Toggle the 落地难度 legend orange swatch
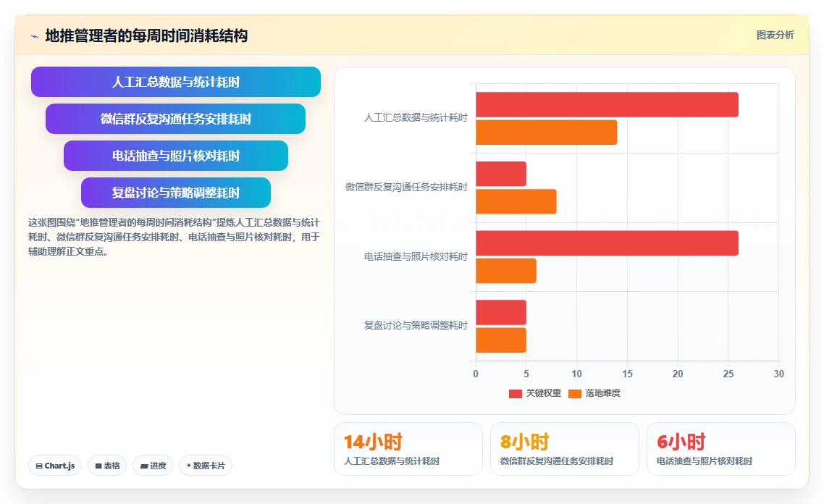This screenshot has width=824, height=504. 575,394
